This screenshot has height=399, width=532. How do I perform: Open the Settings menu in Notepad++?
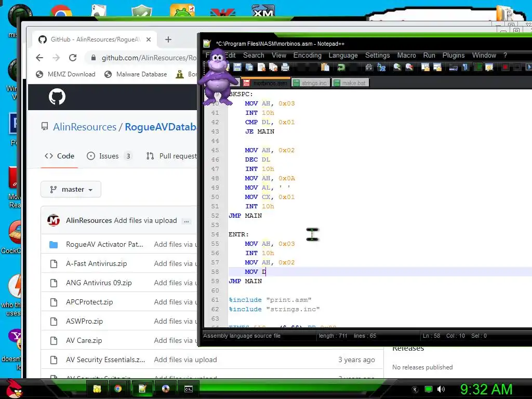[x=377, y=55]
